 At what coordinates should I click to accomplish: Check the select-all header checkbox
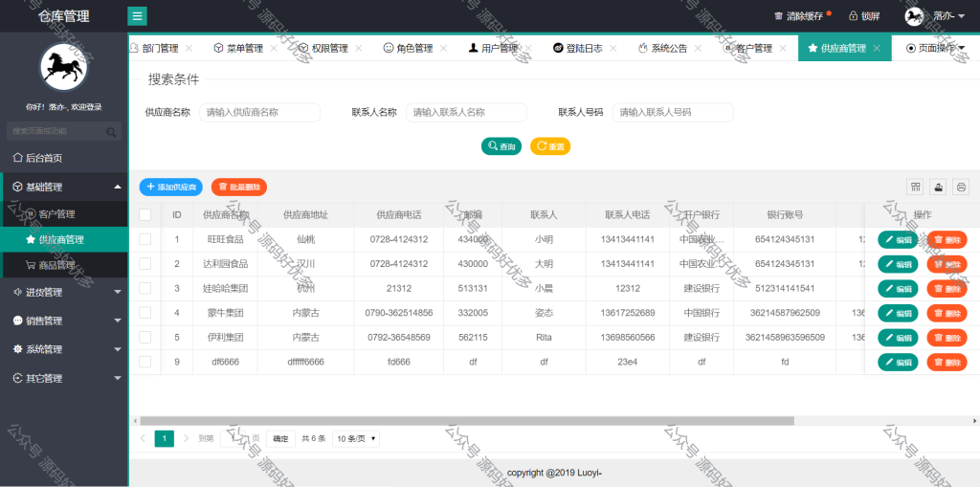click(145, 214)
